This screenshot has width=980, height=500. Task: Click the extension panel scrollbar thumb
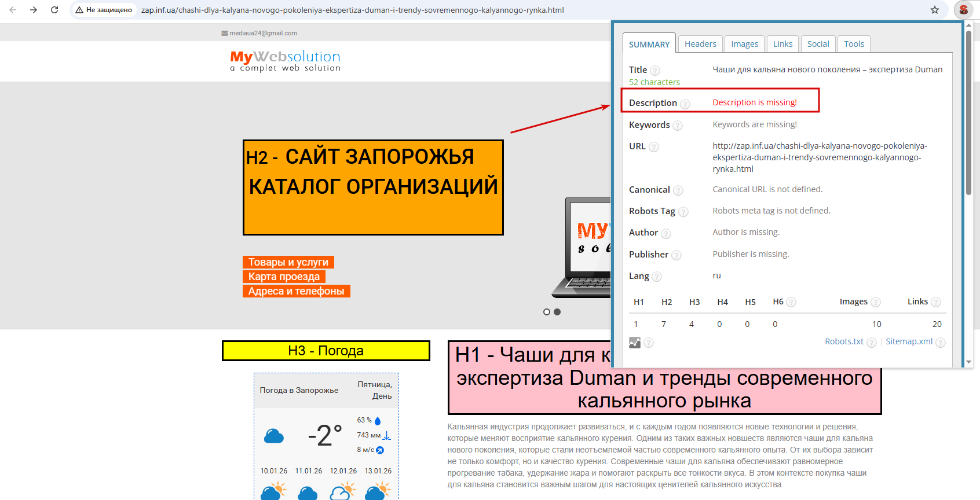(x=968, y=113)
